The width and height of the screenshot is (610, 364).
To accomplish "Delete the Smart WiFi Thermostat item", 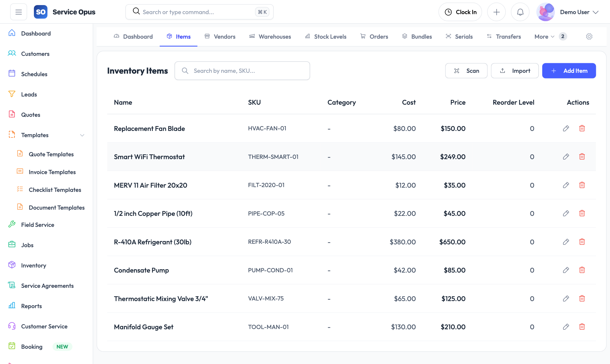I will coord(582,157).
